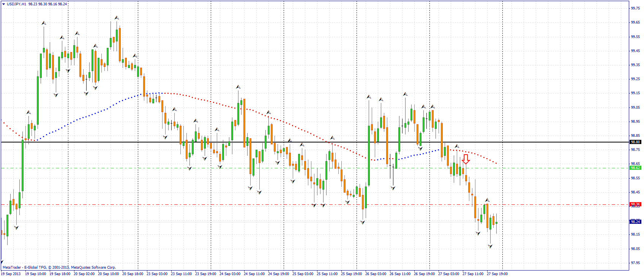
Task: Click the 19 Sep 18:00 time label
Action: 60,274
